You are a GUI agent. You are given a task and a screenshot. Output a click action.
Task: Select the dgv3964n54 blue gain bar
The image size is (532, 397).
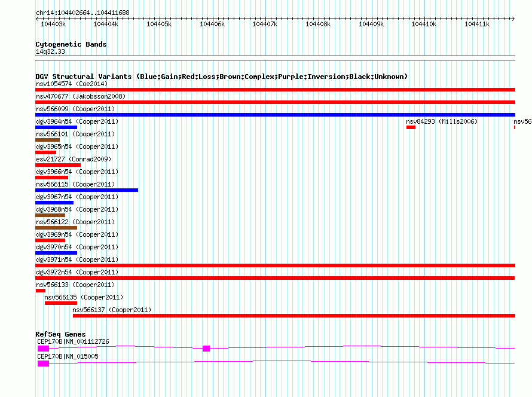point(56,127)
